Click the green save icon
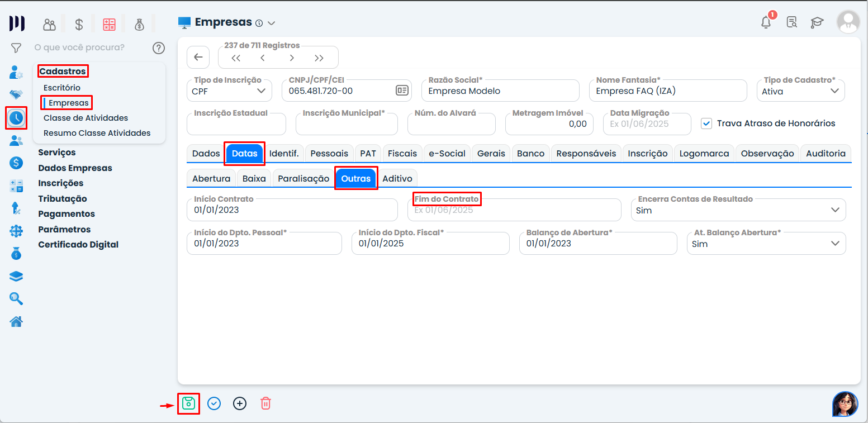Viewport: 868px width, 423px height. coord(188,403)
